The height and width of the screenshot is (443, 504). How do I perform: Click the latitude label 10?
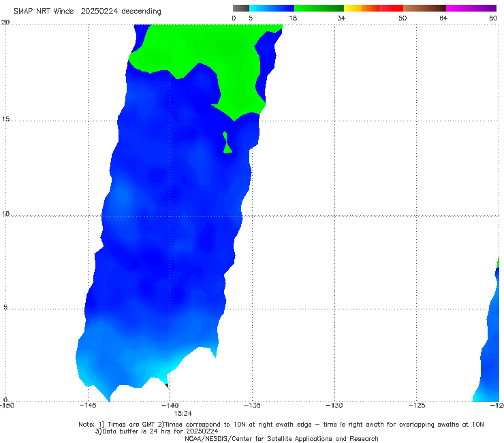pos(5,214)
